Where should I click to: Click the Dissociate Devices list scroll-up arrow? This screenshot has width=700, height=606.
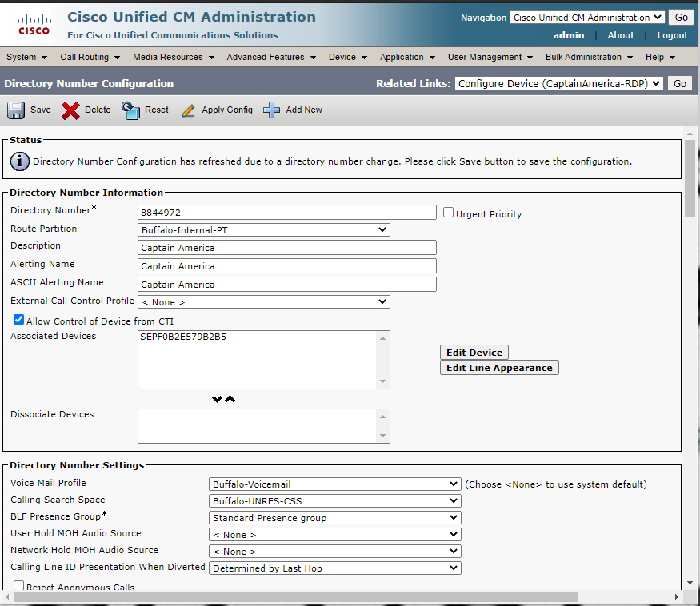[x=382, y=417]
